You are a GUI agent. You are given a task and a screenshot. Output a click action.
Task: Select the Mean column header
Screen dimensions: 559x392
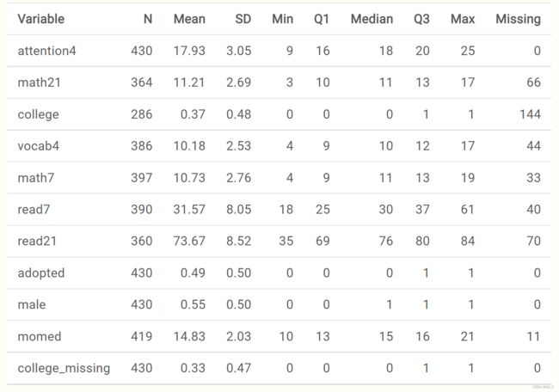coord(189,19)
